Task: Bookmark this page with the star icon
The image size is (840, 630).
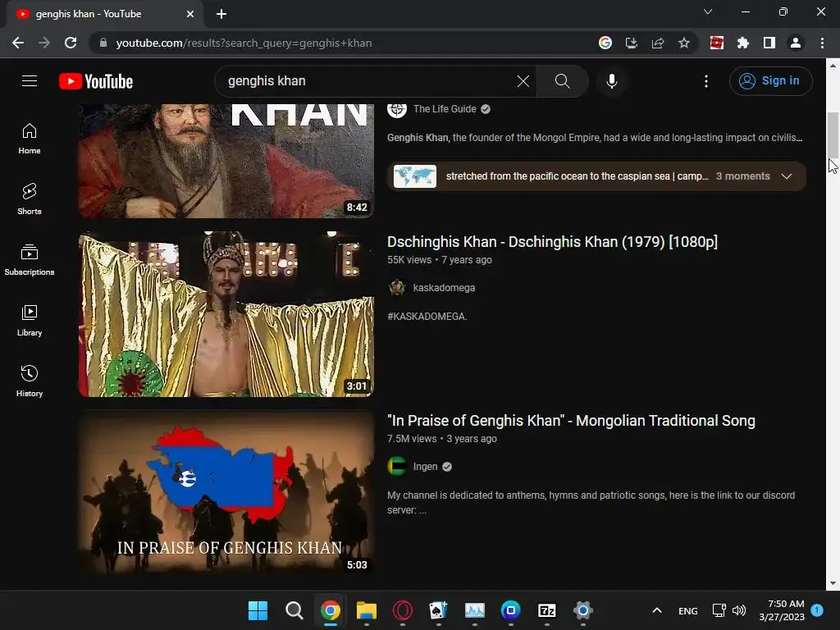Action: [683, 43]
